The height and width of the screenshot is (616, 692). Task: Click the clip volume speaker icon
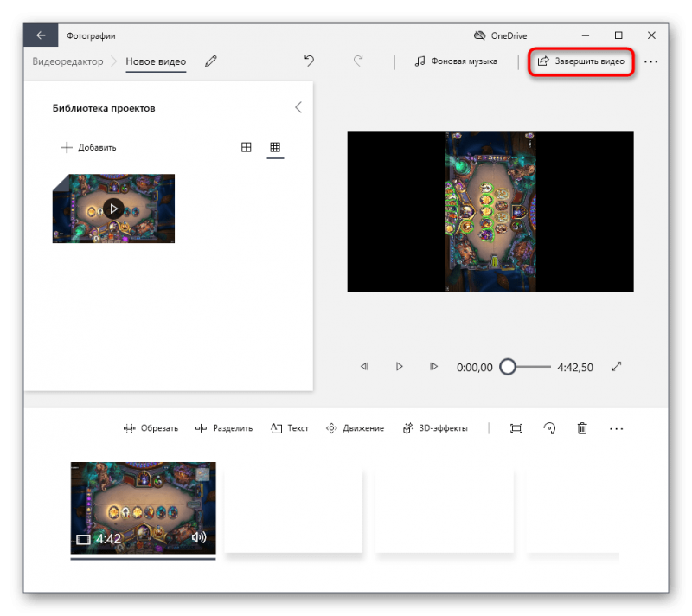click(x=199, y=537)
